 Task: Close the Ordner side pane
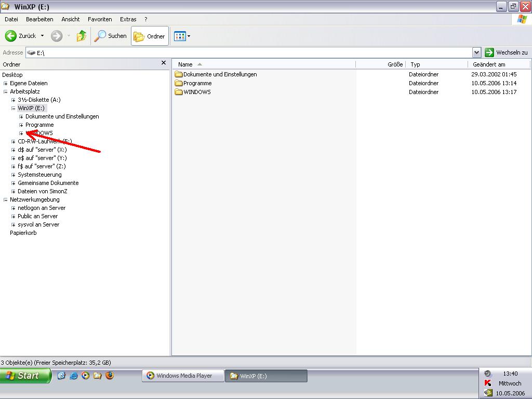(164, 63)
